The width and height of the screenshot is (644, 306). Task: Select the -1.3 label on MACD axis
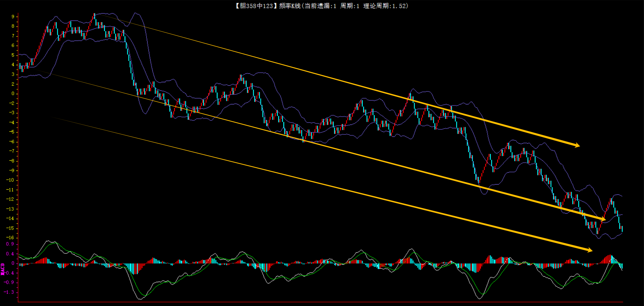[x=9, y=292]
